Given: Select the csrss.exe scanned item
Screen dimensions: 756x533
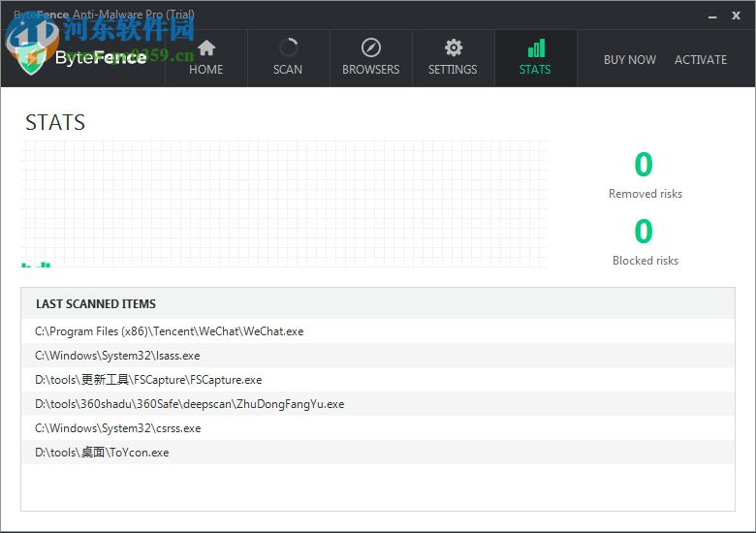Looking at the screenshot, I should [378, 428].
